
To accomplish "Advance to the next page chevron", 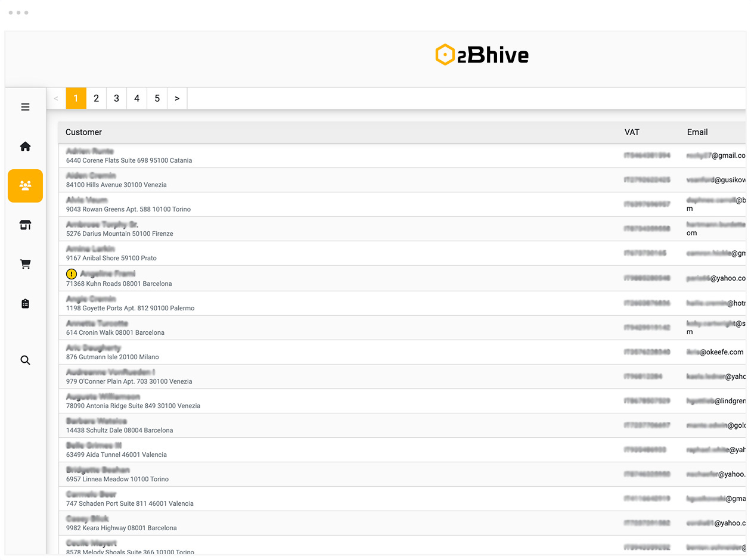I will point(177,98).
